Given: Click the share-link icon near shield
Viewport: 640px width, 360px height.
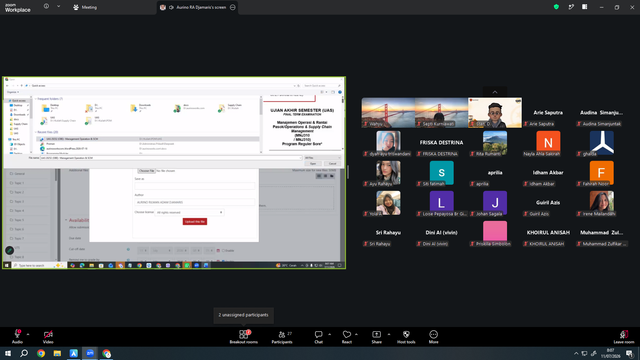Looking at the screenshot, I should 571,7.
